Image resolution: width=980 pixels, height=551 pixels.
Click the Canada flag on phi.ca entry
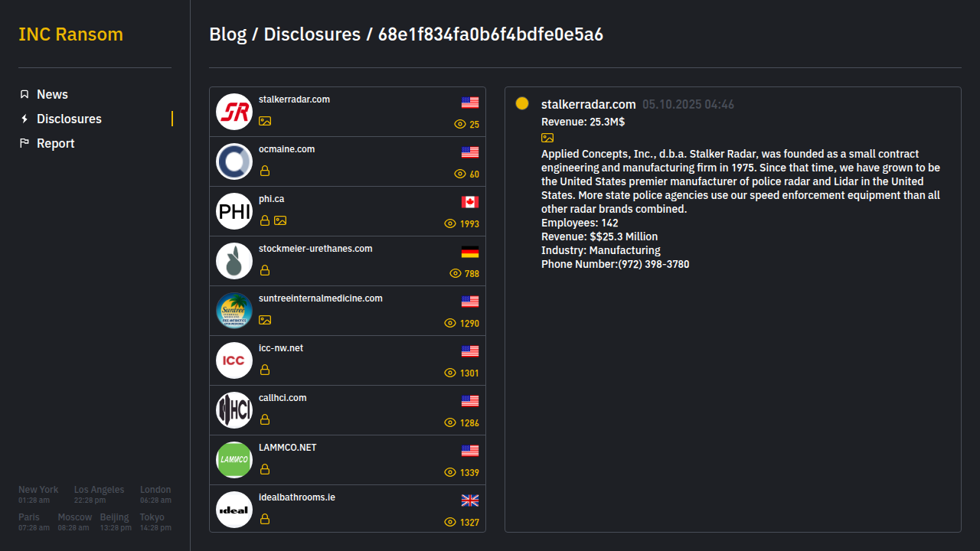470,202
